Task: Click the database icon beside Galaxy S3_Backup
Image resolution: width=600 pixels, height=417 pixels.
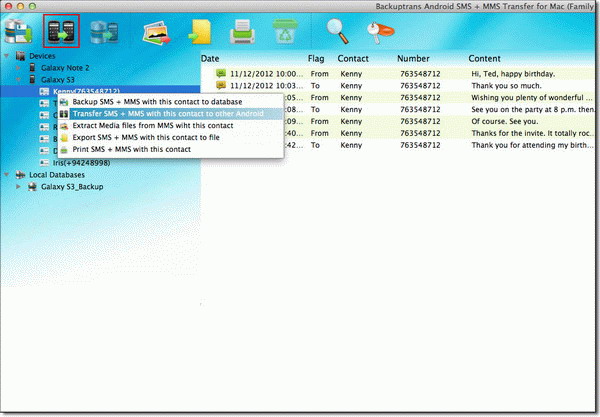Action: [x=33, y=187]
